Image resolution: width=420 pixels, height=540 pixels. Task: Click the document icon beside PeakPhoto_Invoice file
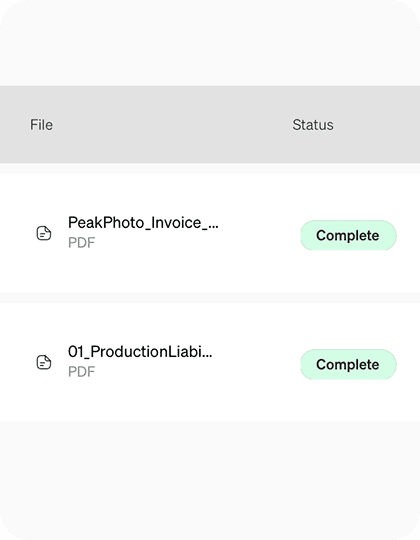(44, 233)
